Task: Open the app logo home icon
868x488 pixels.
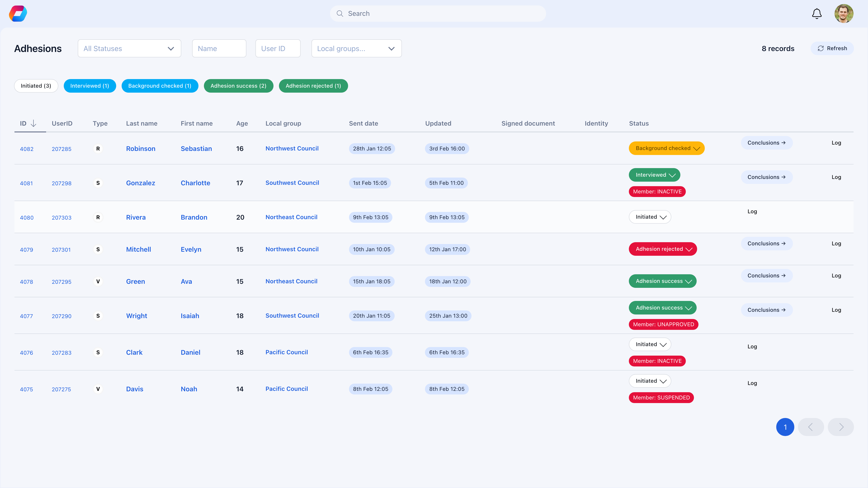Action: pos(18,14)
